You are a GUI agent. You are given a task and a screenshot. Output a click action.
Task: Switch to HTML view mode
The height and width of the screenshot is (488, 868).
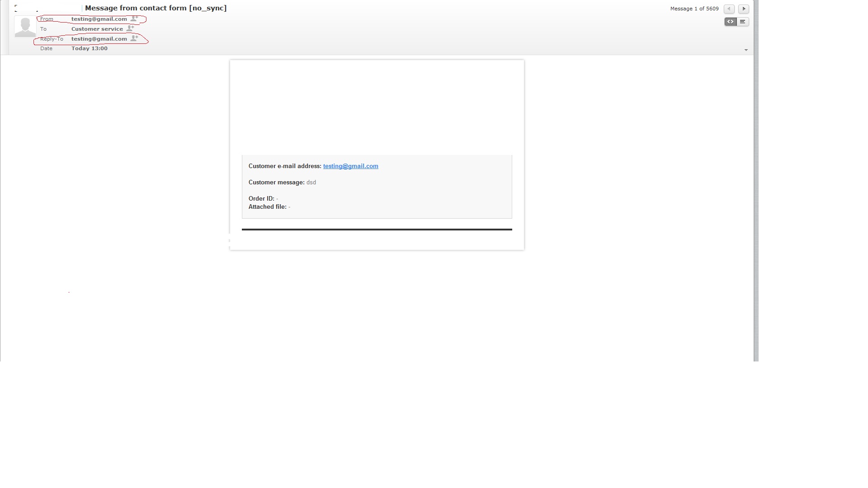click(731, 22)
